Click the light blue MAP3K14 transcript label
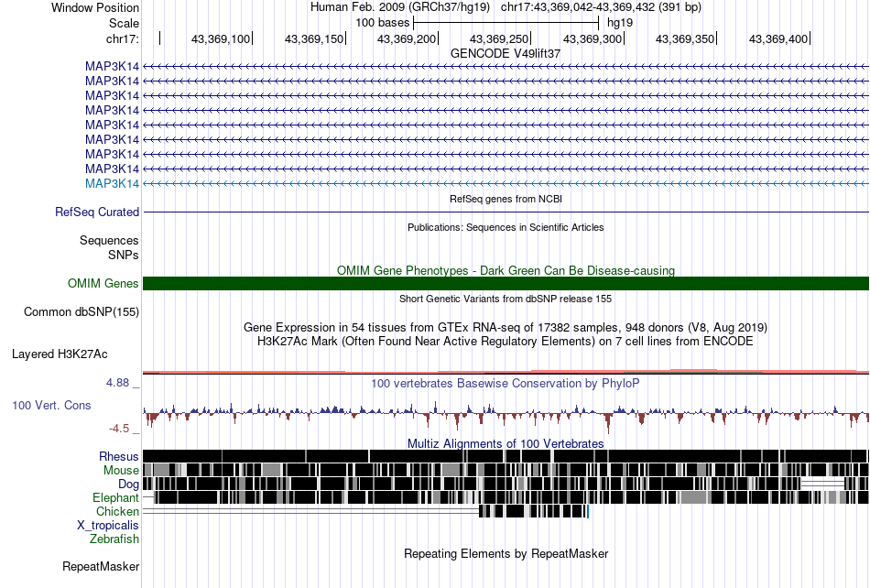Image resolution: width=870 pixels, height=588 pixels. tap(112, 183)
